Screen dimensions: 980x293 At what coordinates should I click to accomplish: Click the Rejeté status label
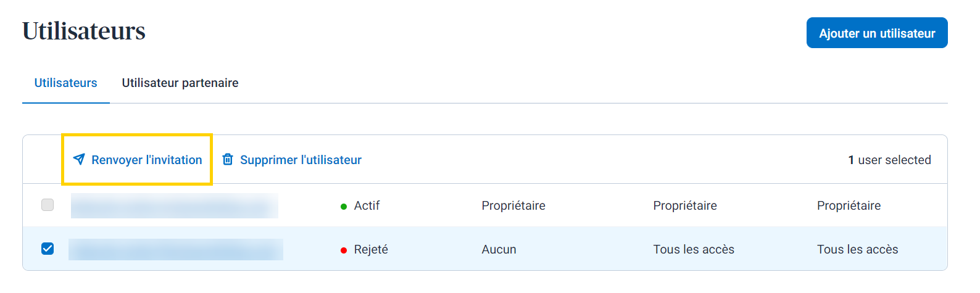click(371, 249)
